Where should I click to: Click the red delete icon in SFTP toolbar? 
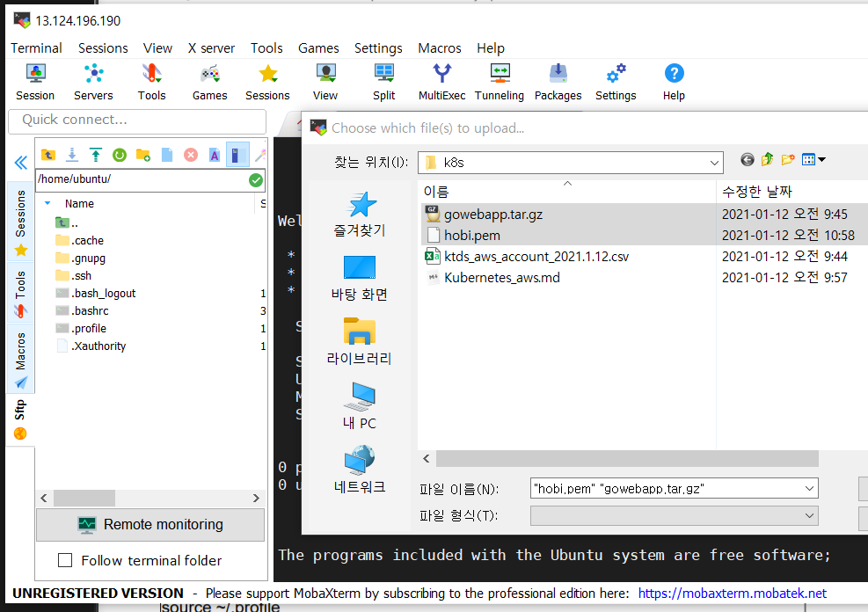click(x=191, y=155)
